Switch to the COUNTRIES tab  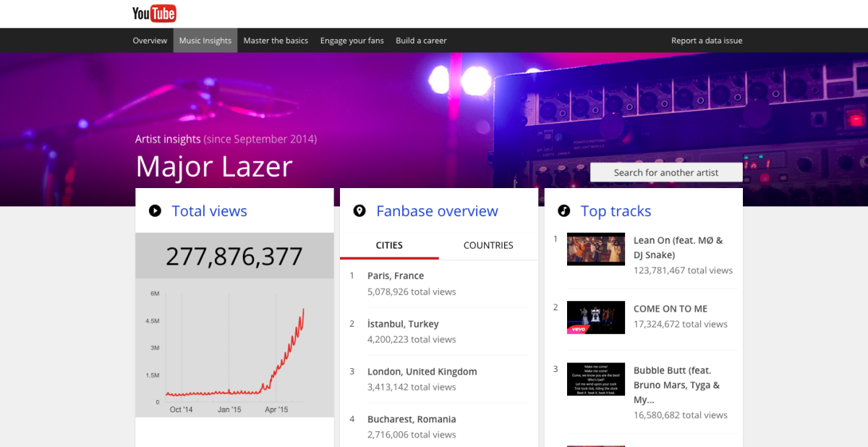coord(488,245)
